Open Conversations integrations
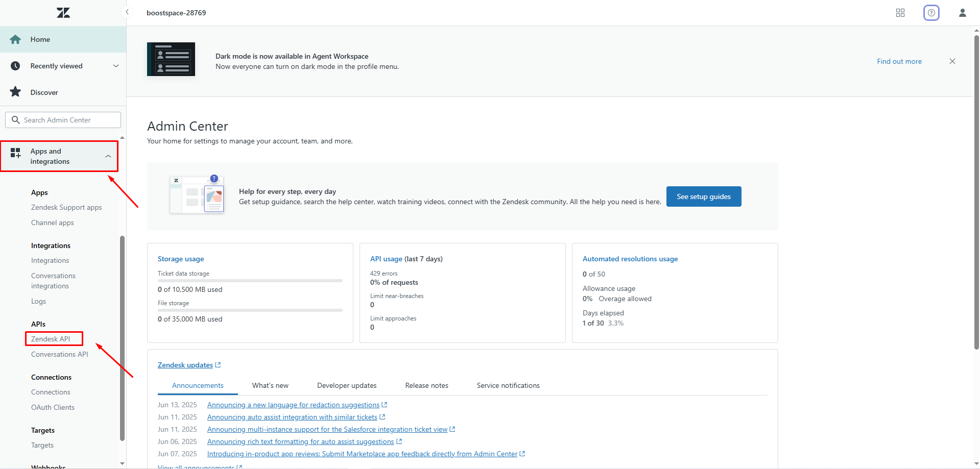 (x=53, y=281)
